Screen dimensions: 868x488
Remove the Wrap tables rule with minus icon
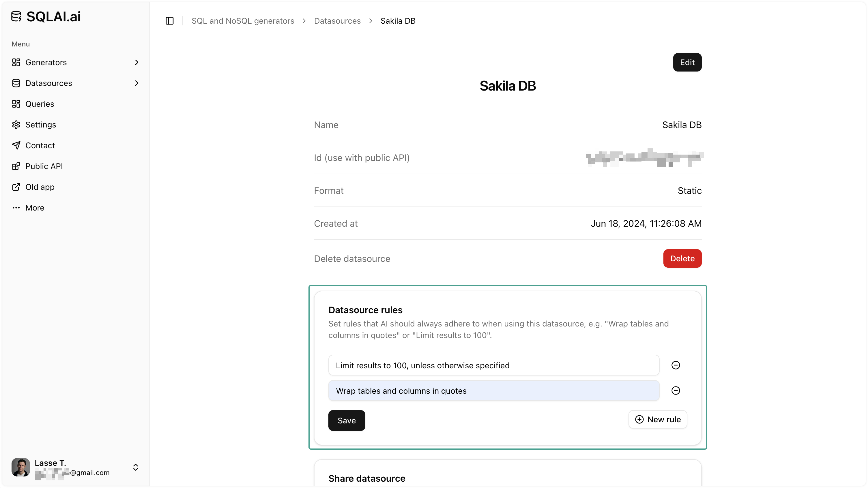(x=676, y=391)
